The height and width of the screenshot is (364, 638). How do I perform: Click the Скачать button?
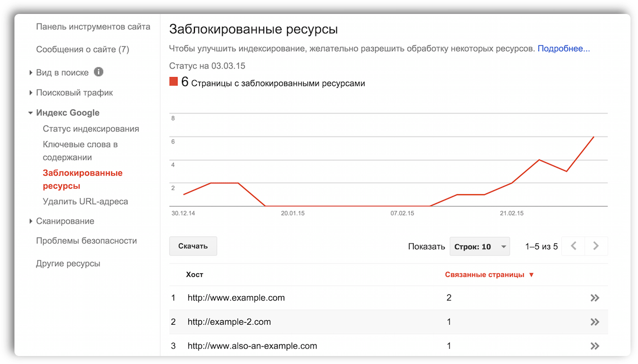193,246
